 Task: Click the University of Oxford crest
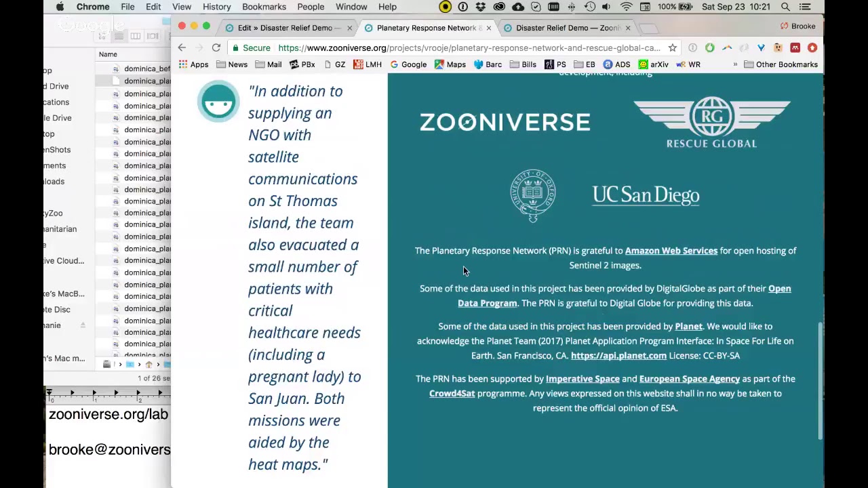click(533, 196)
